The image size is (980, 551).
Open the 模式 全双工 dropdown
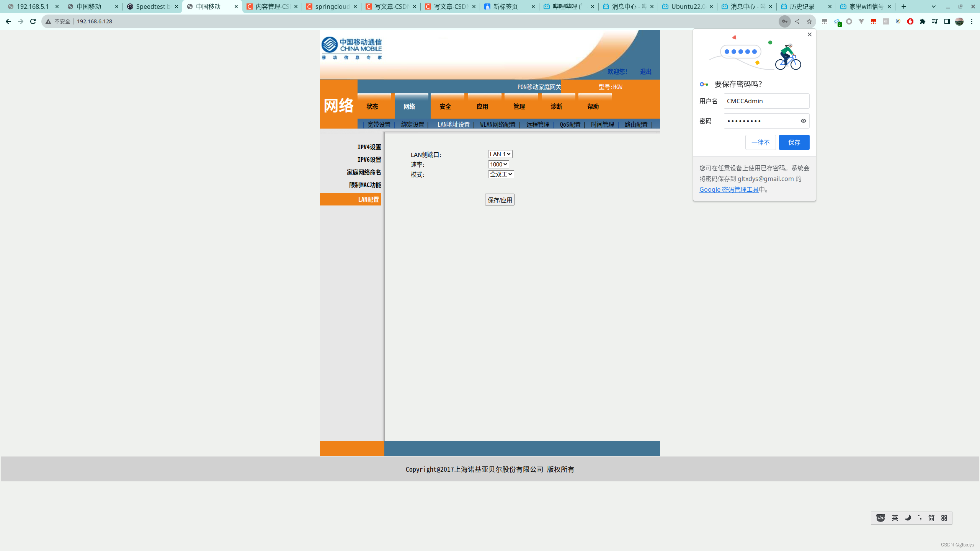[501, 174]
